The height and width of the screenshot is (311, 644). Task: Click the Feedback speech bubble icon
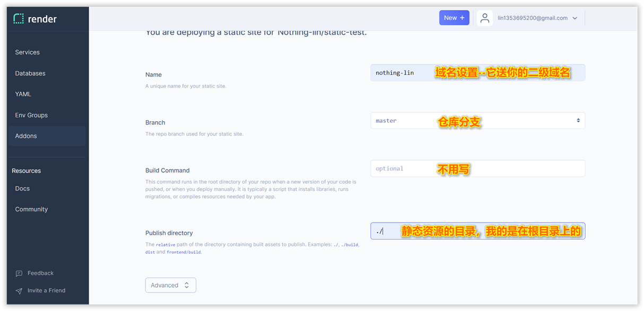point(19,273)
